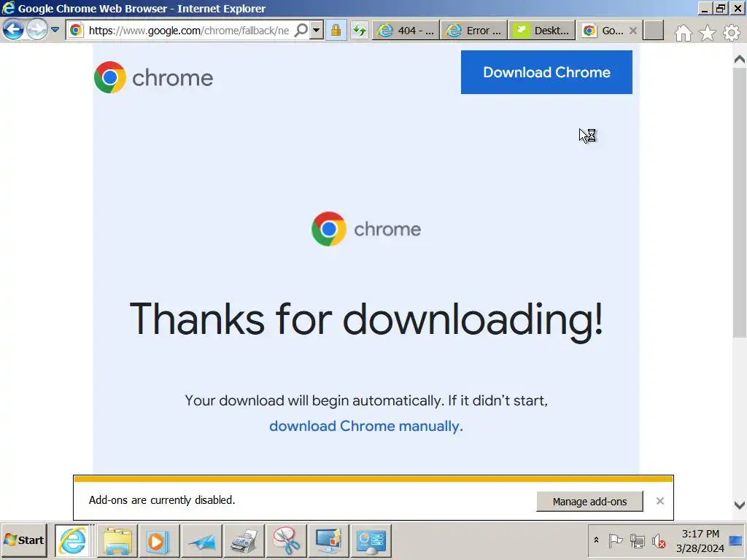Image resolution: width=747 pixels, height=560 pixels.
Task: Open the clock showing 3:17 PM
Action: pyautogui.click(x=700, y=541)
